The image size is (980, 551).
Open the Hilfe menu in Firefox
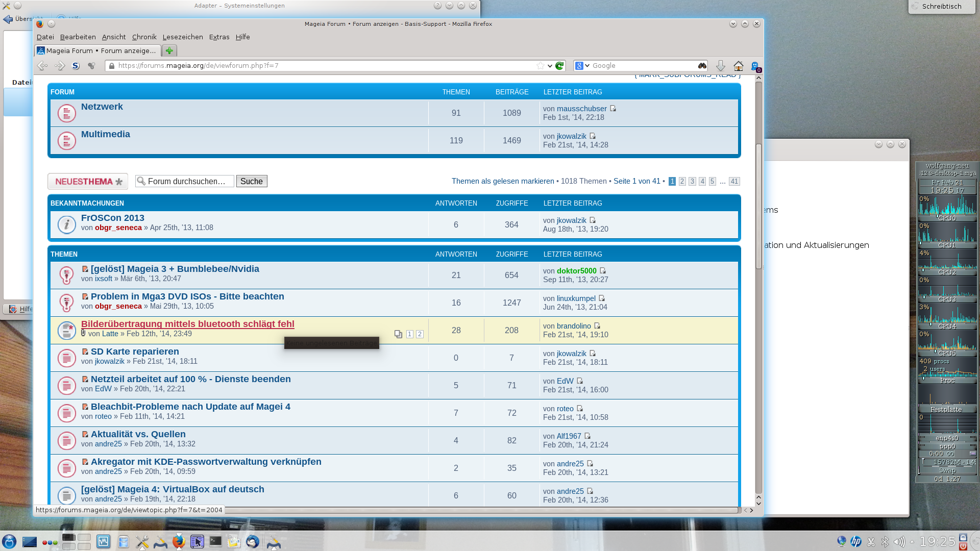coord(243,37)
